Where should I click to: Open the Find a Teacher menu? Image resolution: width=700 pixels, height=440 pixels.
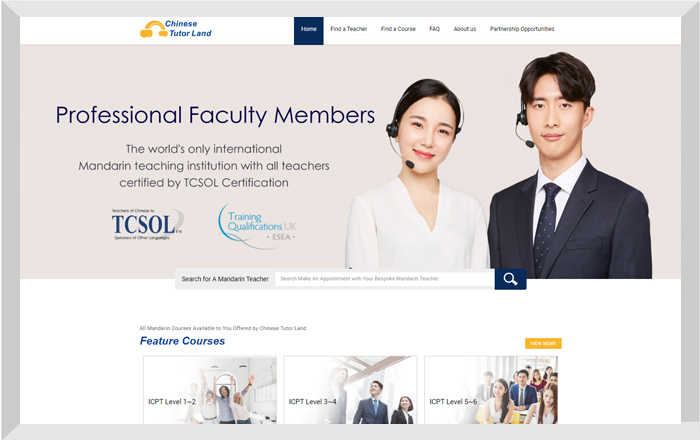click(x=349, y=29)
